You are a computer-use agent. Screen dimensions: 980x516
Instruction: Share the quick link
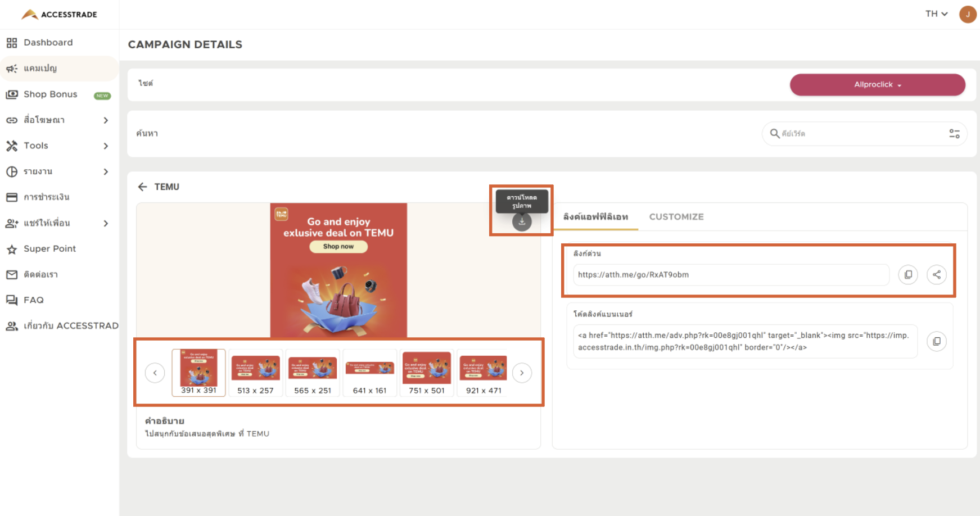(937, 275)
